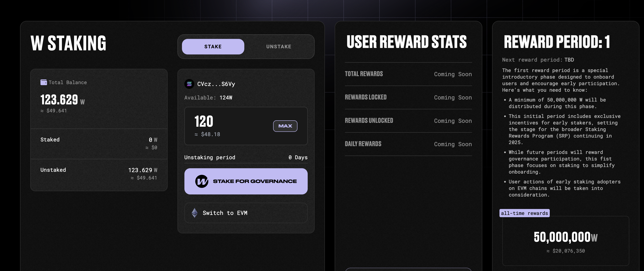The width and height of the screenshot is (644, 271).
Task: Click the Staked balance row
Action: coord(99,144)
